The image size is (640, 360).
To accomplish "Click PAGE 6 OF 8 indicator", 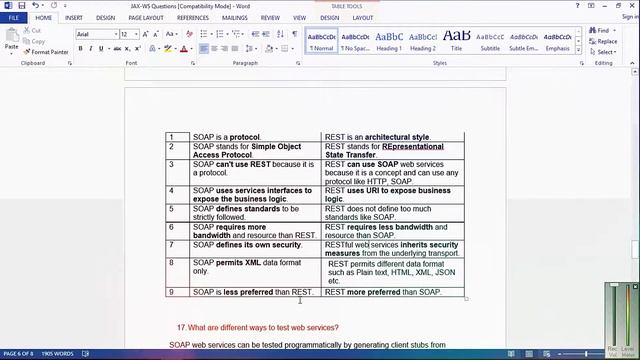I will click(x=18, y=353).
